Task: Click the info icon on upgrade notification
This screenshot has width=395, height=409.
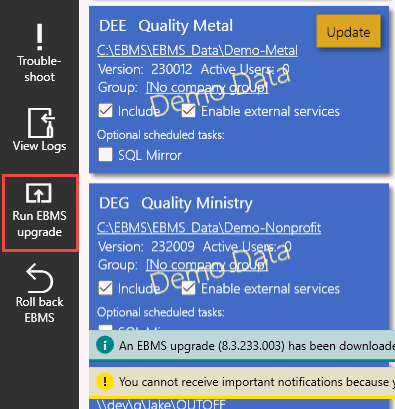Action: [105, 345]
